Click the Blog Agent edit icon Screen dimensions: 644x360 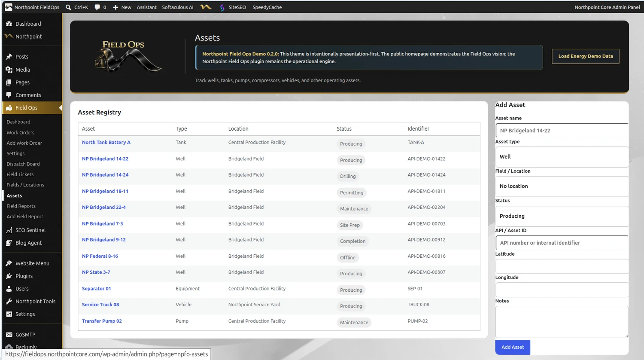[x=9, y=243]
